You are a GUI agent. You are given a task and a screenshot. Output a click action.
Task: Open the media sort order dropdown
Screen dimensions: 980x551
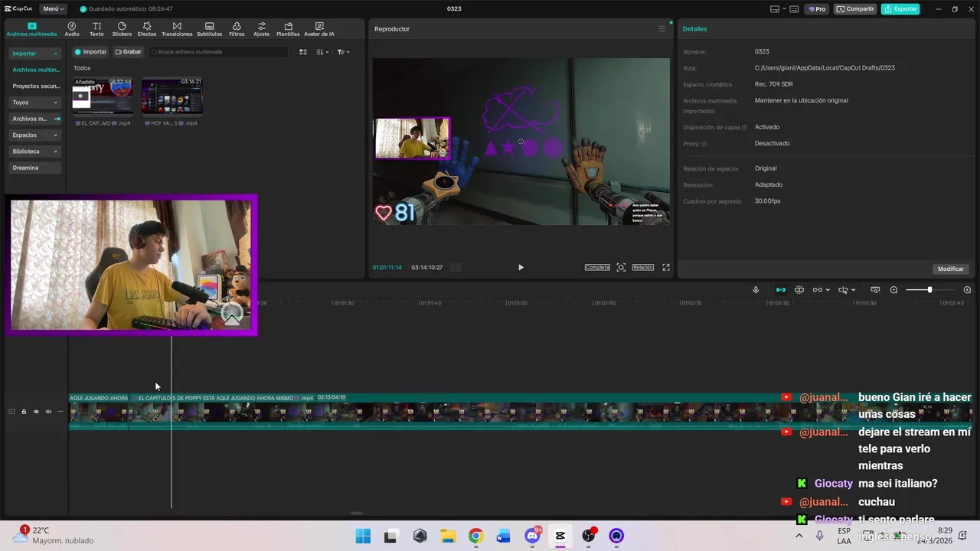[x=322, y=52]
